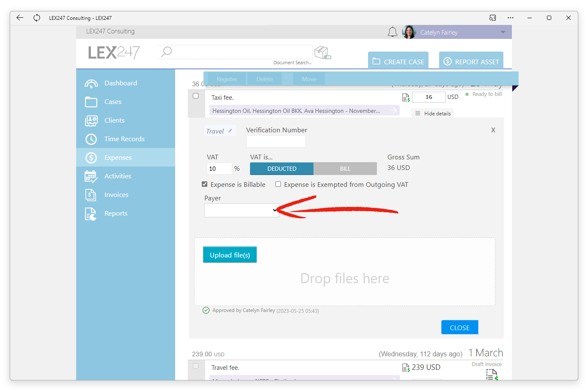Click the Time Records clock icon
Image resolution: width=588 pixels, height=391 pixels.
click(x=91, y=139)
